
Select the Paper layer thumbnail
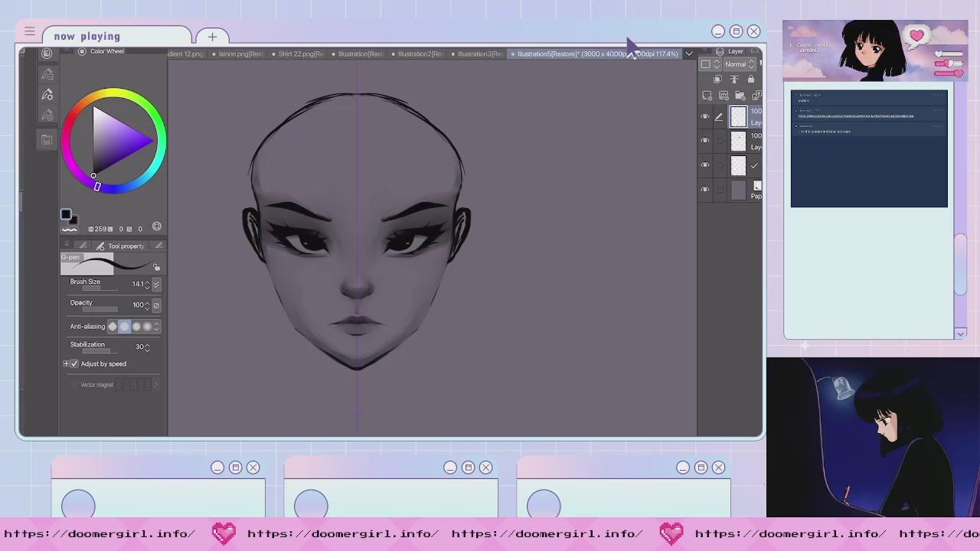[738, 191]
